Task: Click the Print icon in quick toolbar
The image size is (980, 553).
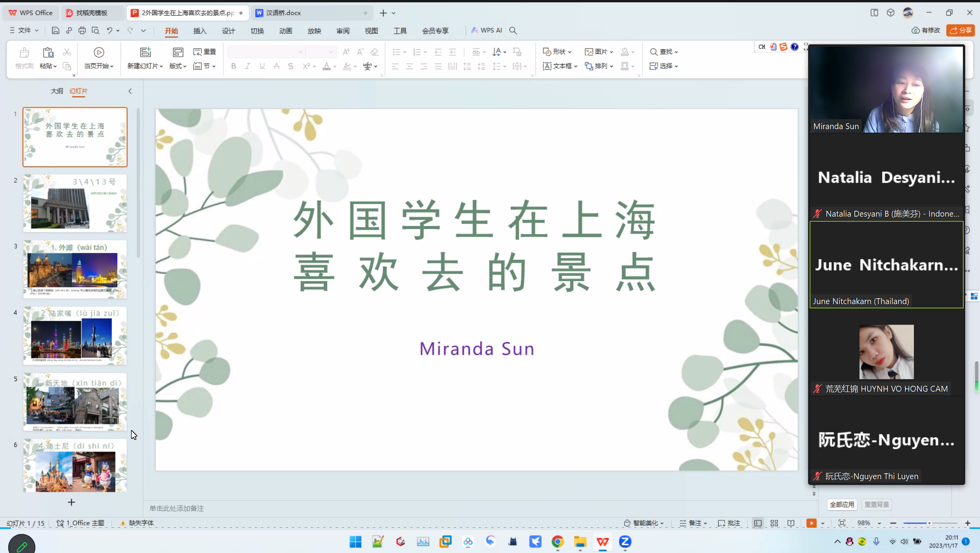Action: click(x=82, y=30)
